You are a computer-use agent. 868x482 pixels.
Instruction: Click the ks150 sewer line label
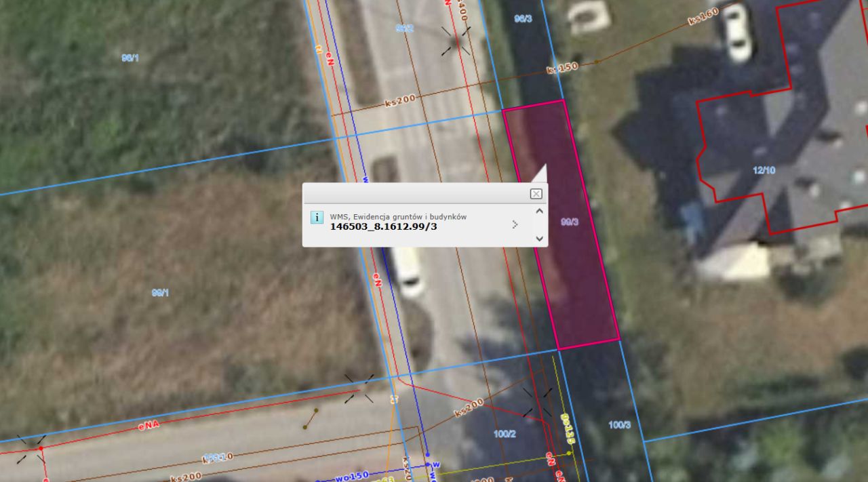click(561, 68)
